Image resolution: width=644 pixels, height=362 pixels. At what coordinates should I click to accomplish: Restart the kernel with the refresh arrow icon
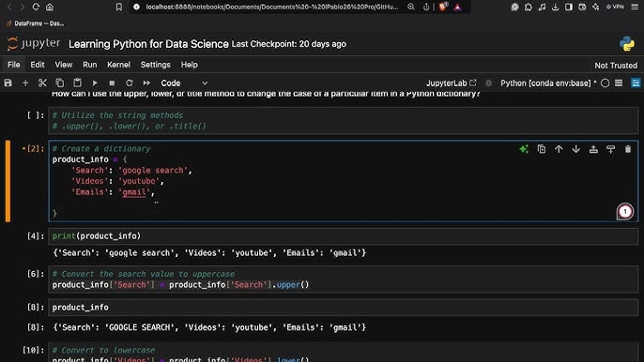(130, 83)
